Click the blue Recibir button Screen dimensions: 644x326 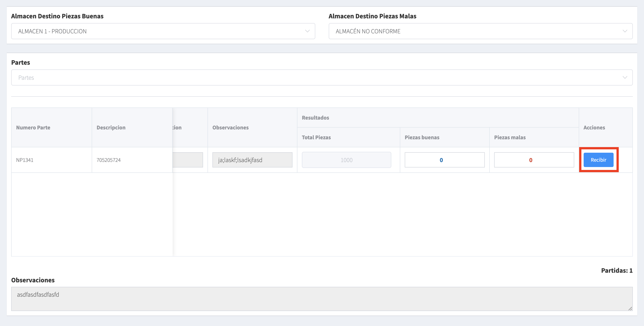click(x=598, y=160)
